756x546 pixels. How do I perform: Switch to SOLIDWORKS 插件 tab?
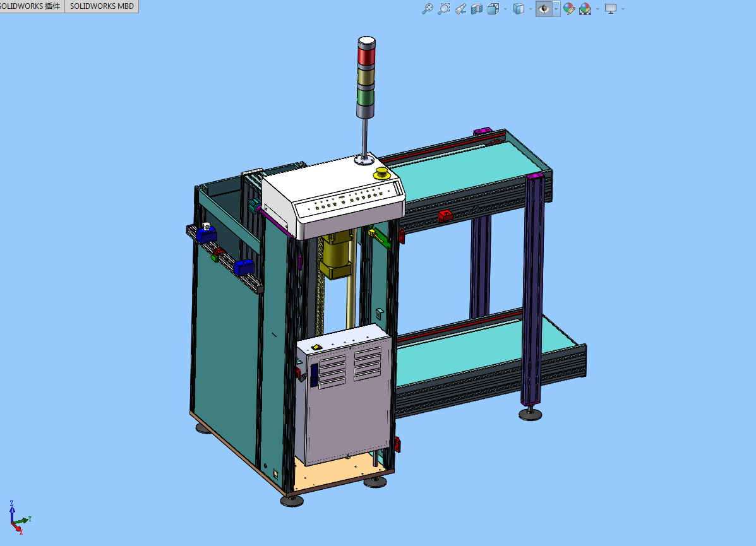[30, 6]
